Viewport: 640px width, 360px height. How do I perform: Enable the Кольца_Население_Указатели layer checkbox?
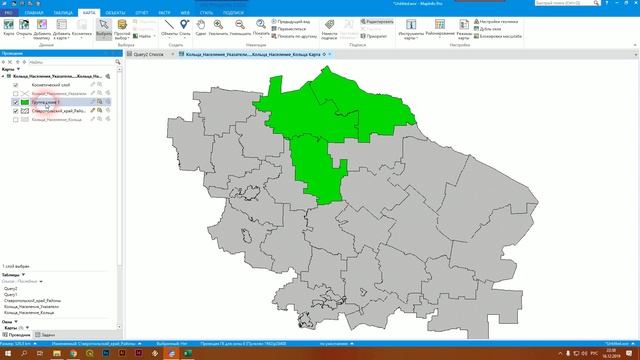(16, 93)
